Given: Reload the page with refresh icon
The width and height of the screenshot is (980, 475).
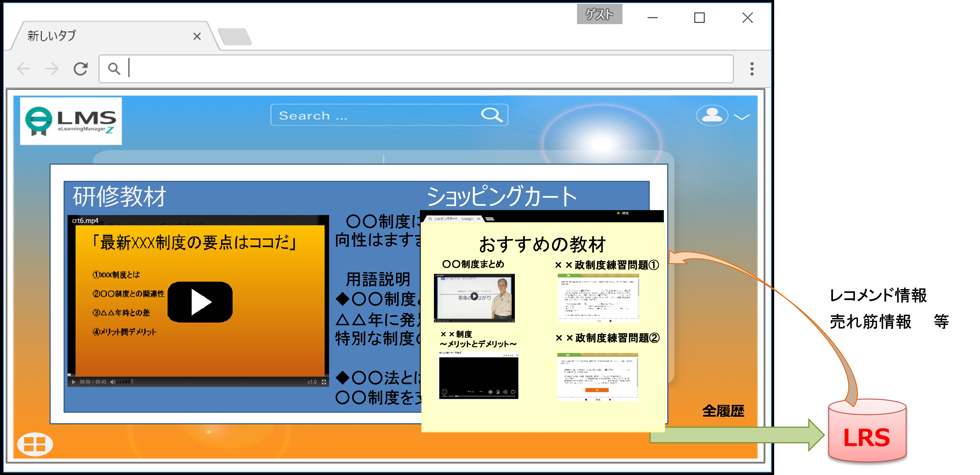Looking at the screenshot, I should point(80,69).
